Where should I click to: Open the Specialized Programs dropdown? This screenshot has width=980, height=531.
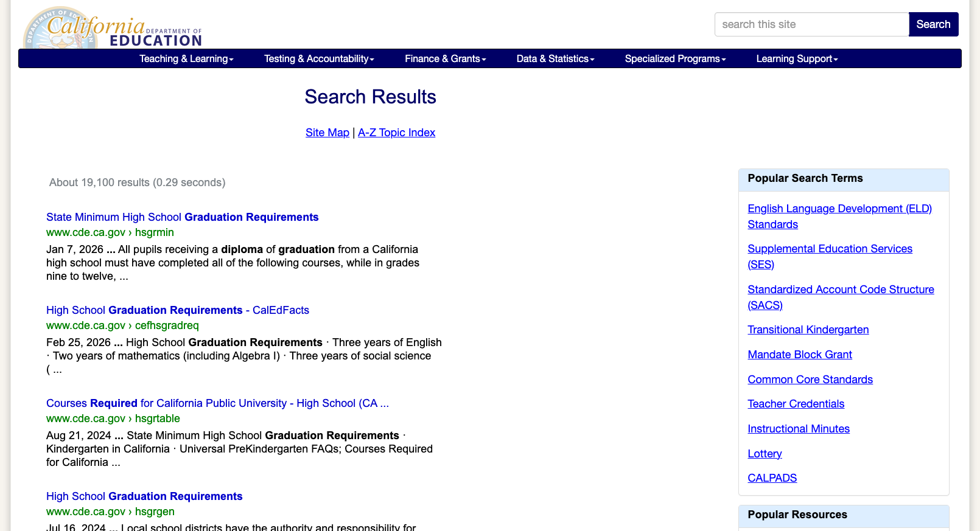coord(675,58)
